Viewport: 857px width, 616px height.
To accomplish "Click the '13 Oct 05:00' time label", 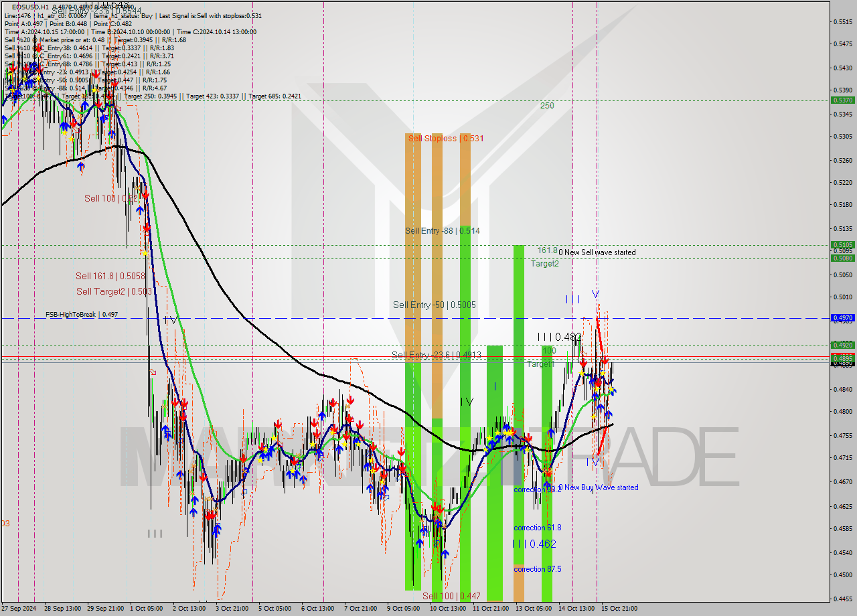I will point(534,609).
